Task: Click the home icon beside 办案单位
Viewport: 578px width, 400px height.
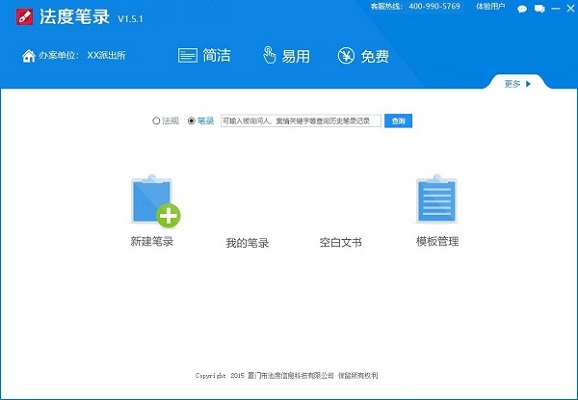Action: (28, 56)
